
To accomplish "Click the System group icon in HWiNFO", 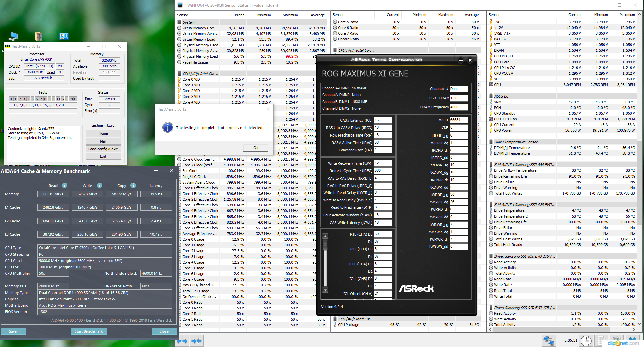I will (x=180, y=22).
